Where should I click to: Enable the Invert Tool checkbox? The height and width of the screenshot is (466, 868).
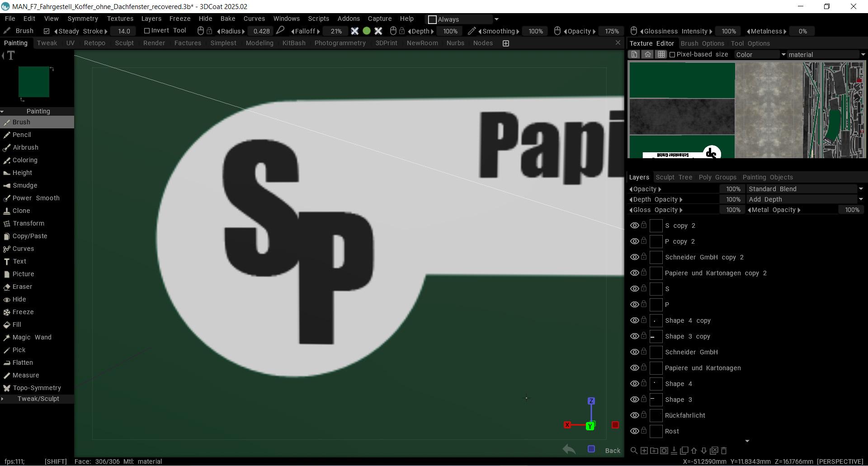pyautogui.click(x=147, y=31)
